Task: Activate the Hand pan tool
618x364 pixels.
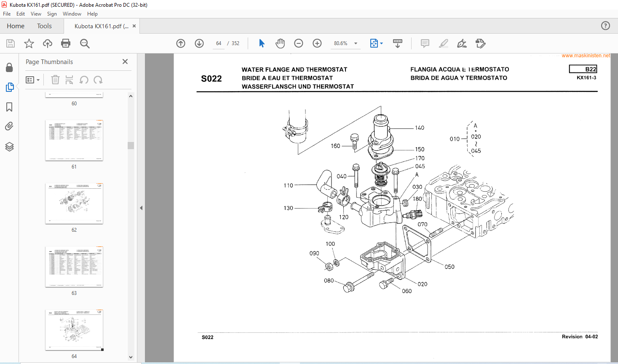Action: click(280, 43)
